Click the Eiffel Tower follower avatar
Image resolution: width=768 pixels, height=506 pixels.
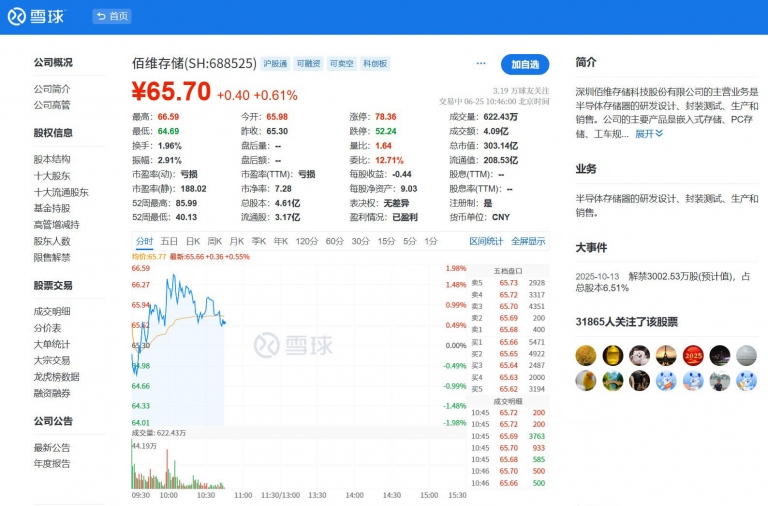[666, 355]
